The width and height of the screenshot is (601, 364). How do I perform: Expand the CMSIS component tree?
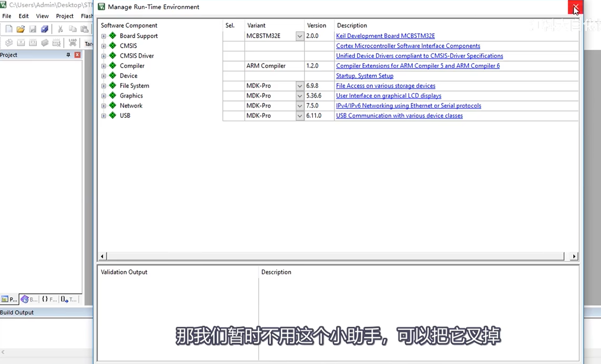pyautogui.click(x=104, y=46)
